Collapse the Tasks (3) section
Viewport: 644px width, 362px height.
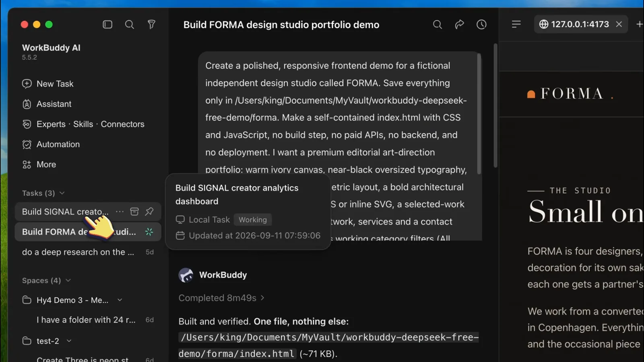point(43,193)
